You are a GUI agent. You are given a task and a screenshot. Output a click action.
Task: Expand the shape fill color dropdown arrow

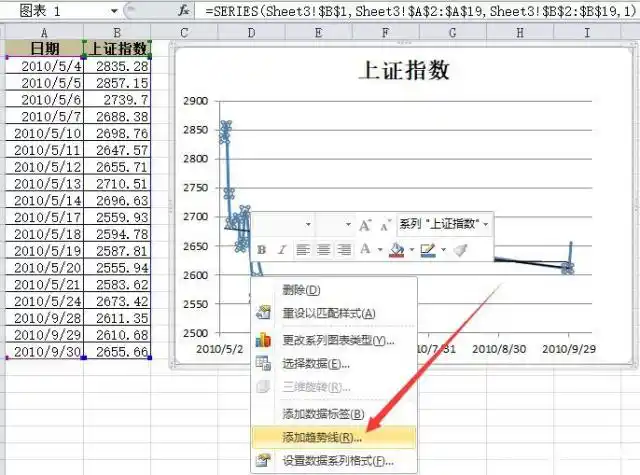point(411,249)
